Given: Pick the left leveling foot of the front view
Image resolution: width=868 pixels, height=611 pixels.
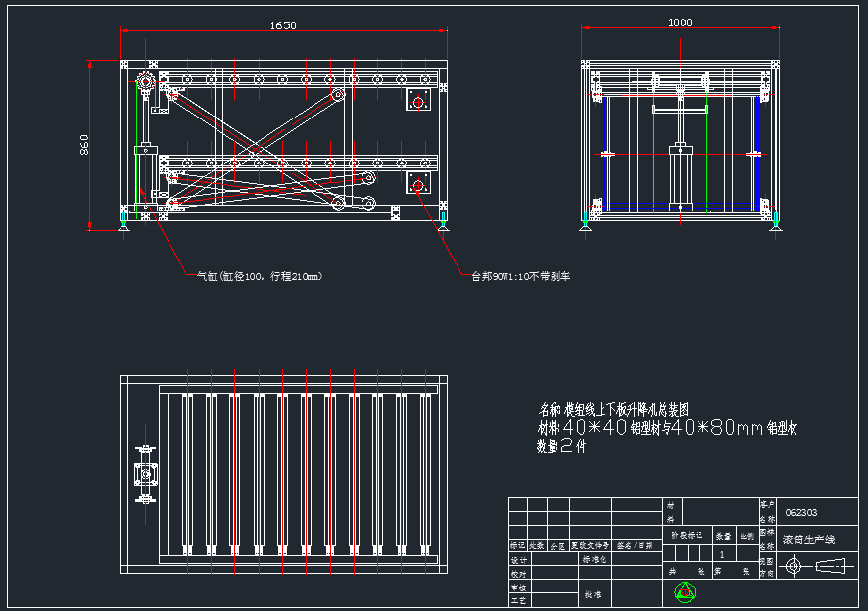Looking at the screenshot, I should [123, 227].
